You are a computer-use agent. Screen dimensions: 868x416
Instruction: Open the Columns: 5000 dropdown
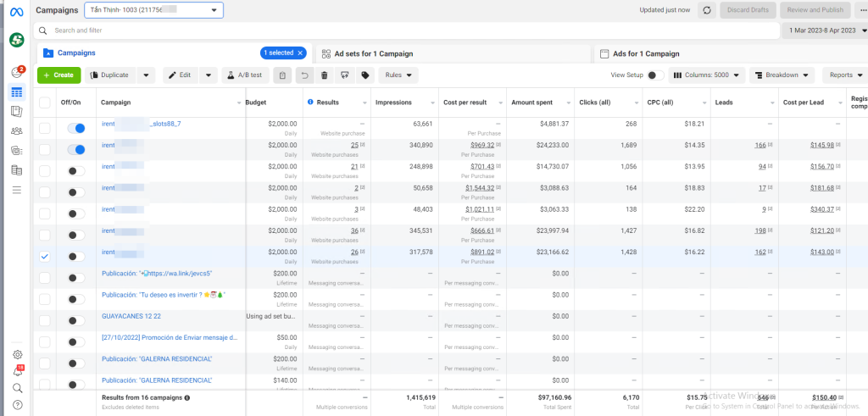click(x=707, y=75)
